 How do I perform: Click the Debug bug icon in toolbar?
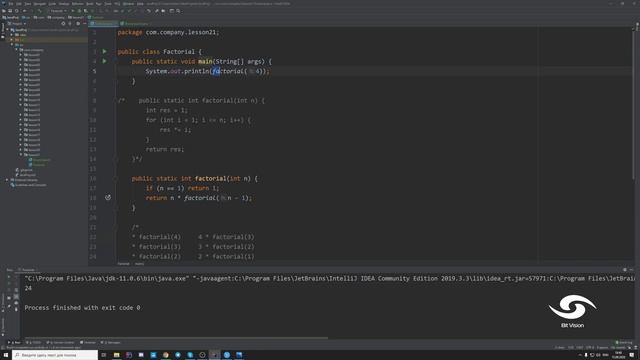[80, 11]
